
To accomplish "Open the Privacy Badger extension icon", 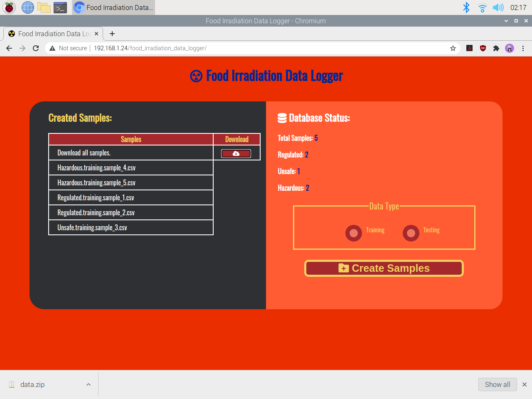I will pyautogui.click(x=510, y=48).
